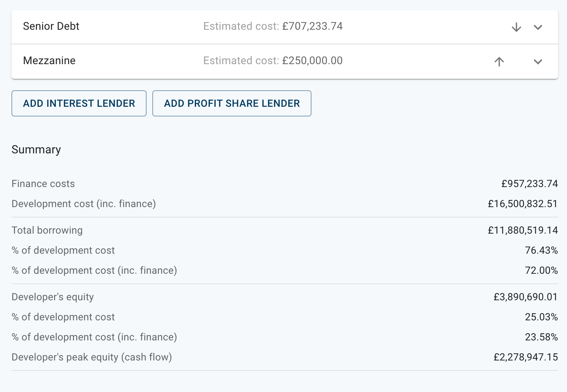Open the chevron on the Mezzanine row

(538, 62)
